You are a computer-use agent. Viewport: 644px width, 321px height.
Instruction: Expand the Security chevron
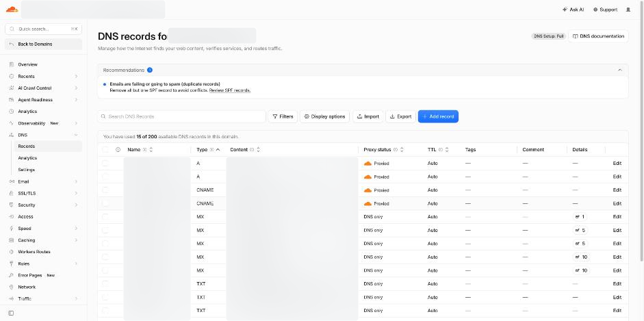(x=76, y=205)
